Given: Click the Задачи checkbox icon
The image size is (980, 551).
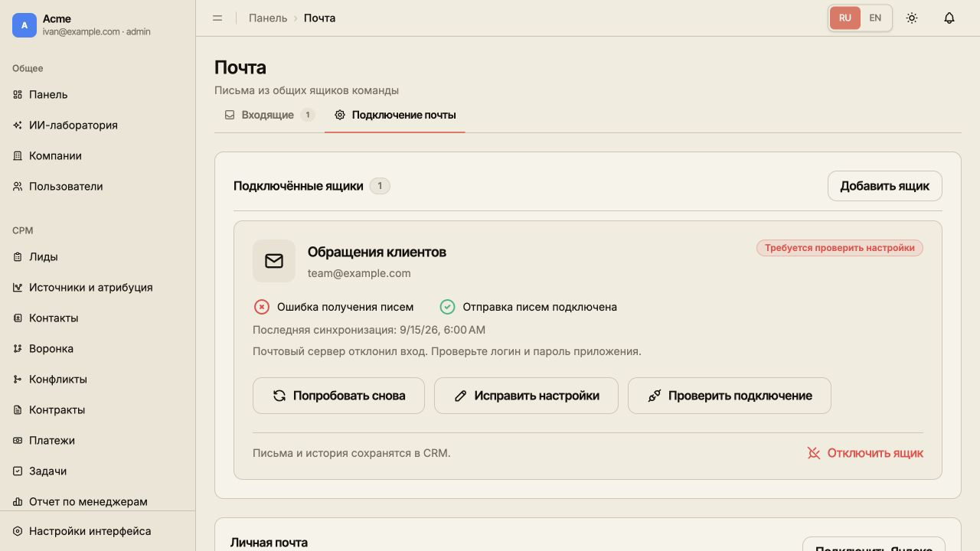Looking at the screenshot, I should pyautogui.click(x=18, y=471).
